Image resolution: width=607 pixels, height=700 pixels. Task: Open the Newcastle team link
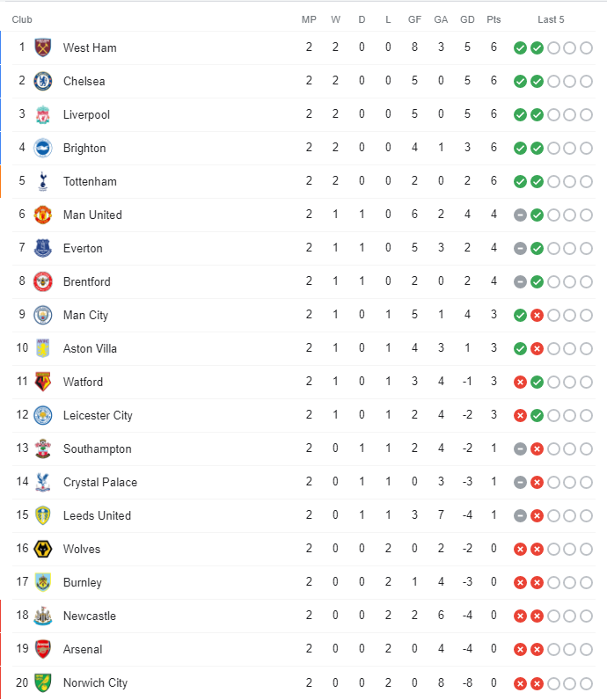tap(90, 616)
